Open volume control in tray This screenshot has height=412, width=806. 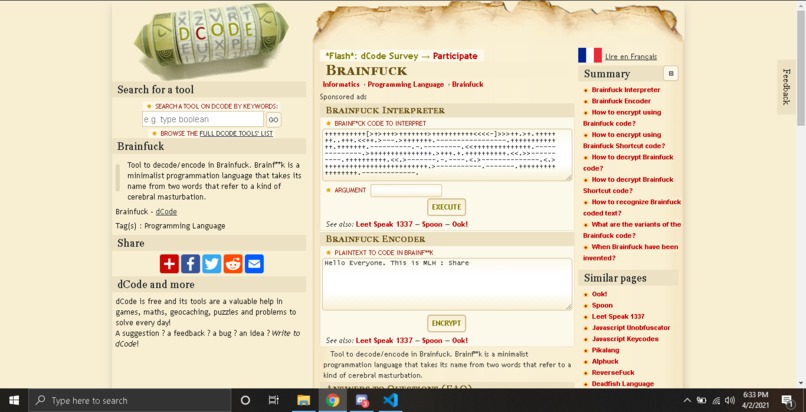(x=730, y=400)
